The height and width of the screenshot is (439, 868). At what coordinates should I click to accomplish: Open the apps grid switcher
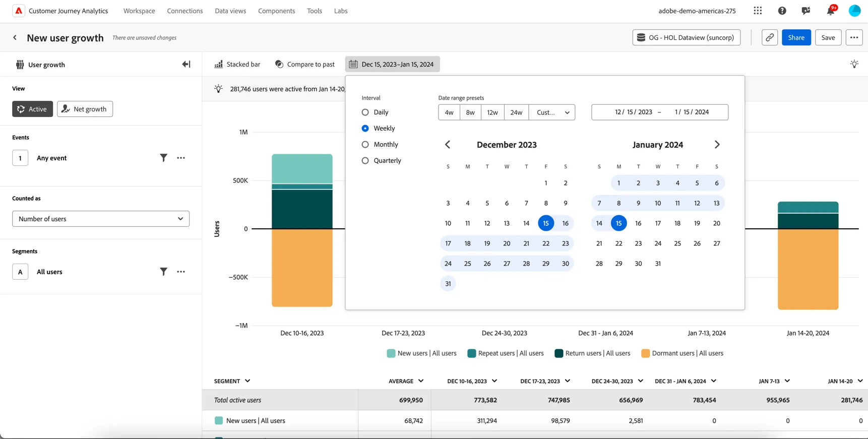tap(758, 11)
